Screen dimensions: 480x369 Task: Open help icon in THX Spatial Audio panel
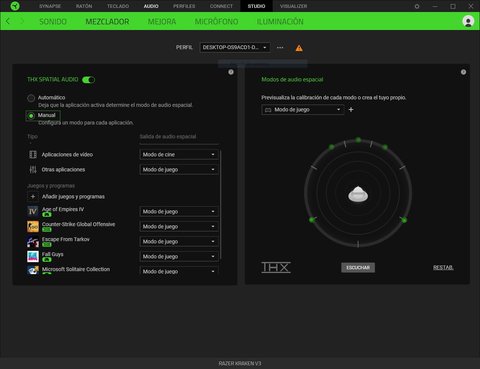[231, 72]
